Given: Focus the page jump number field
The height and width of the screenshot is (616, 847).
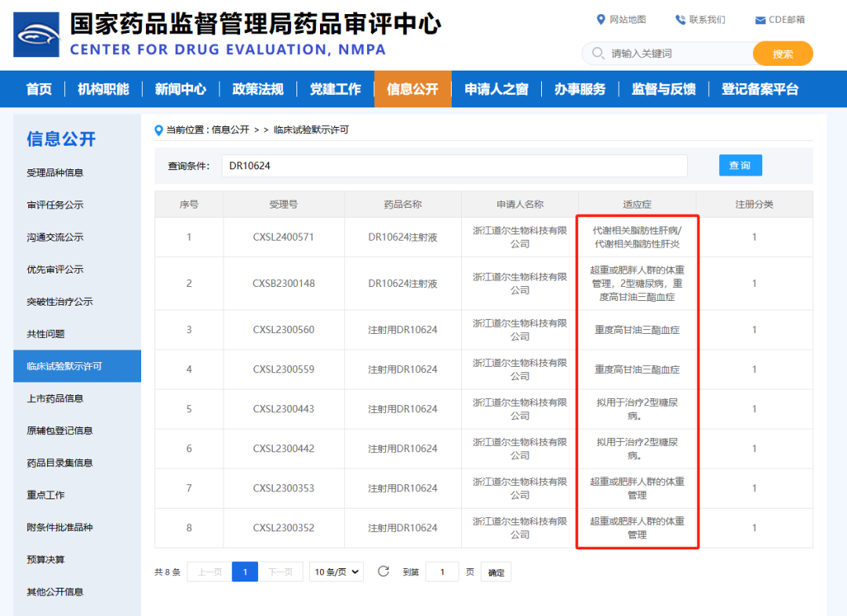Looking at the screenshot, I should [x=442, y=572].
